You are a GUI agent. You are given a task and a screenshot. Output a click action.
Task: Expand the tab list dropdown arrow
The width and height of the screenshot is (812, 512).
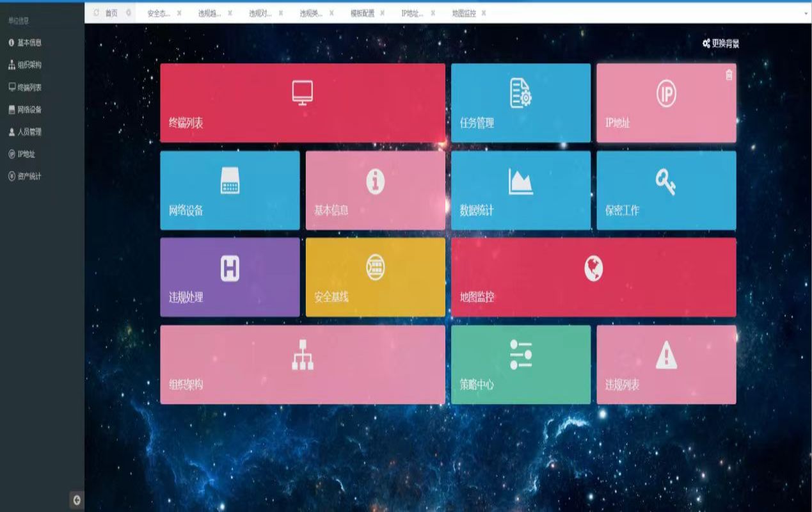pos(806,13)
